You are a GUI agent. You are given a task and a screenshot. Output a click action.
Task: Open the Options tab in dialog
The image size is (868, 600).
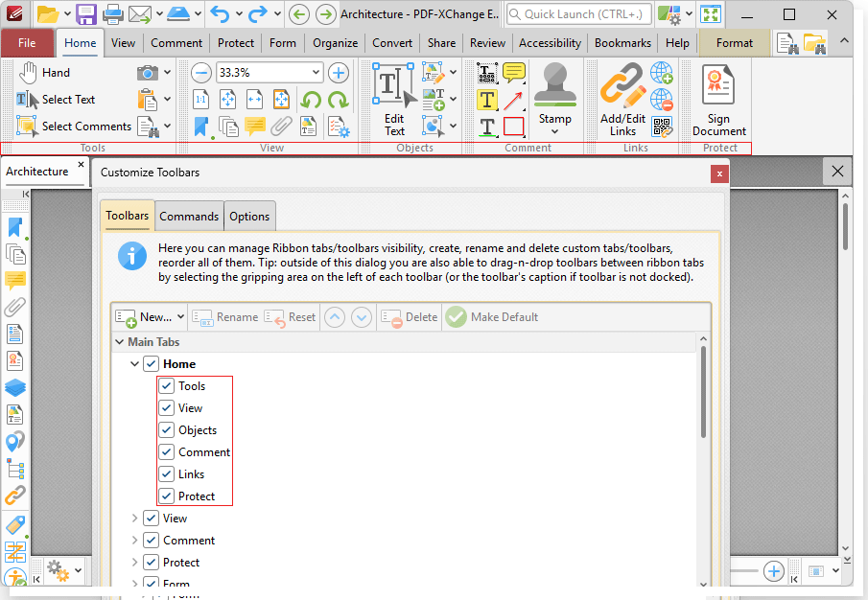[249, 217]
